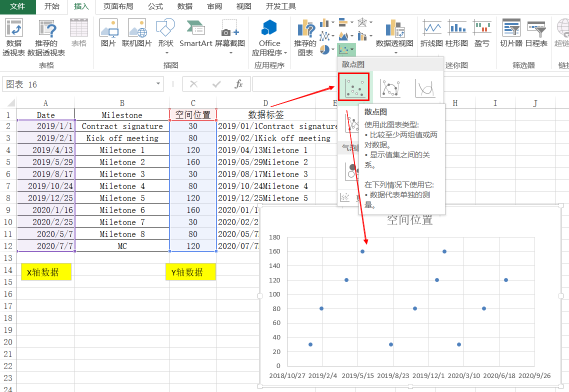Image resolution: width=569 pixels, height=392 pixels.
Task: Insert a column chart from ribbon
Action: point(324,23)
